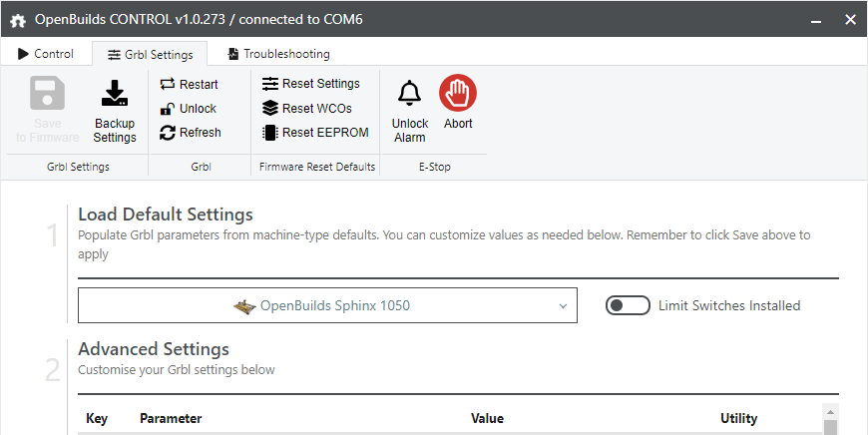Image resolution: width=868 pixels, height=435 pixels.
Task: Close the OpenBuilds CONTROL window
Action: 850,19
